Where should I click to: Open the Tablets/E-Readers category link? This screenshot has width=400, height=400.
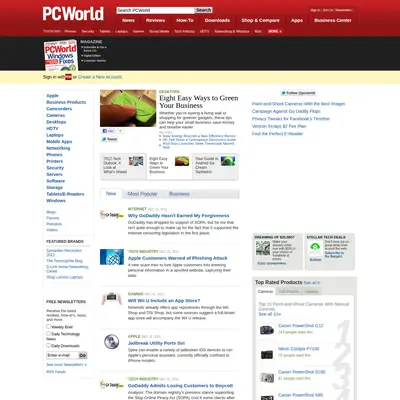click(x=65, y=194)
